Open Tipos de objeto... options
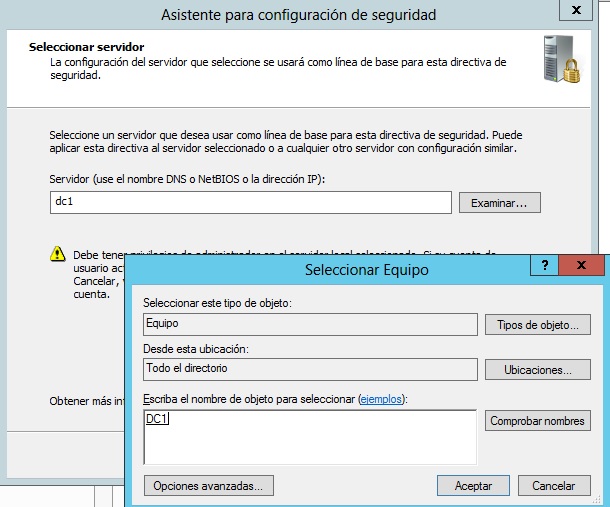Screen dimensions: 610x507 pos(537,325)
